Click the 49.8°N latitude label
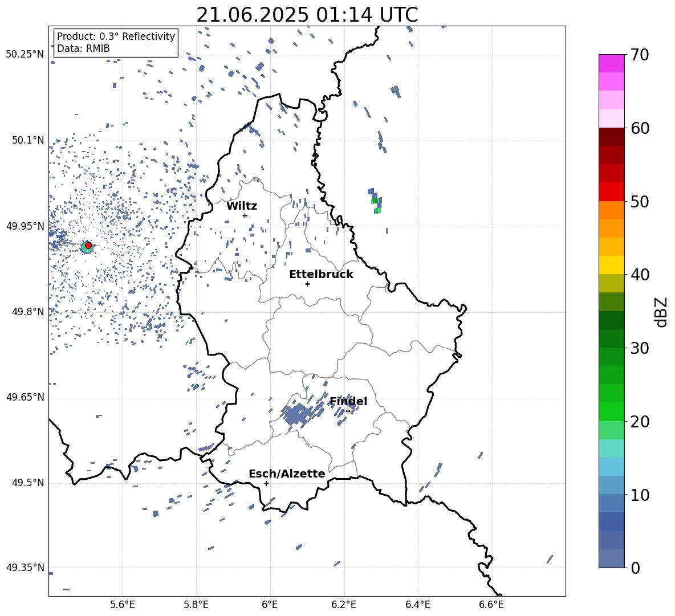The image size is (675, 616). (x=27, y=312)
